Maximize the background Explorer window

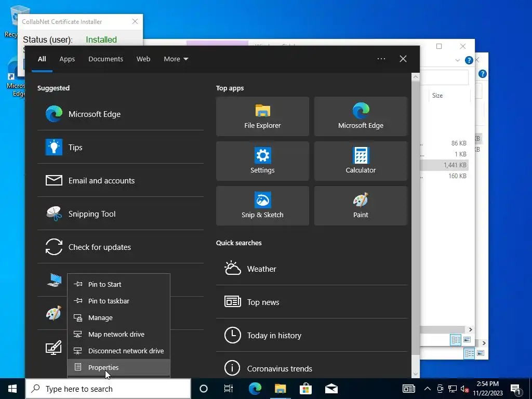(x=439, y=46)
